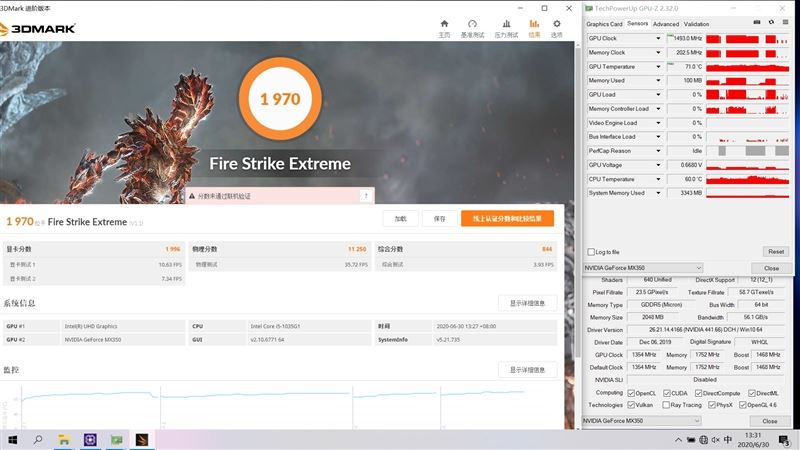Viewport: 800px width, 450px height.
Task: Click the purple app icon on taskbar
Action: pos(90,440)
